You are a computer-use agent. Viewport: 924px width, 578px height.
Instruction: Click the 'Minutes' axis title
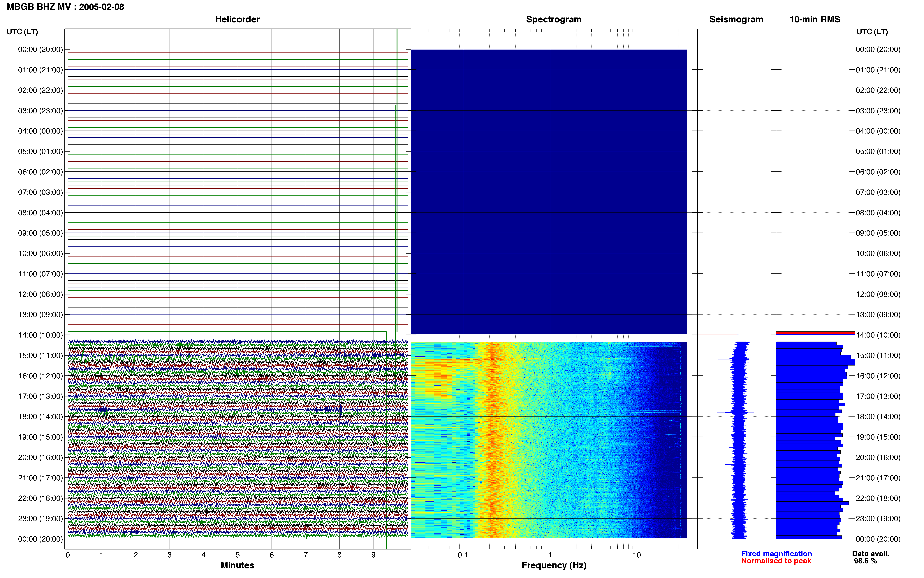[x=237, y=565]
